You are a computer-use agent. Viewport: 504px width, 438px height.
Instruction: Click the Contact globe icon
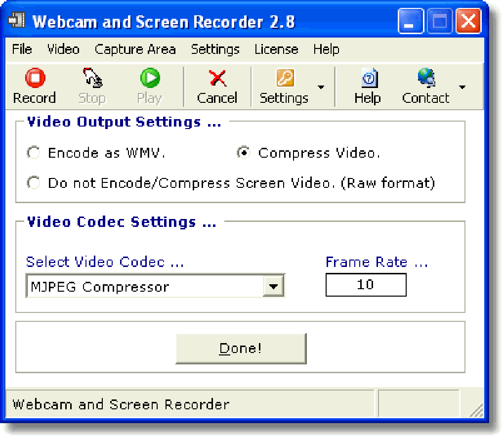tap(426, 78)
